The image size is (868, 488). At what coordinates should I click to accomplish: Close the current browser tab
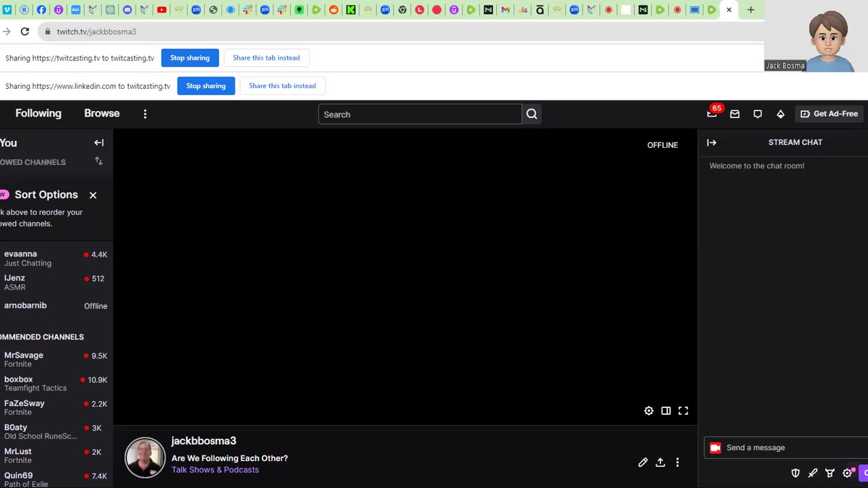729,9
